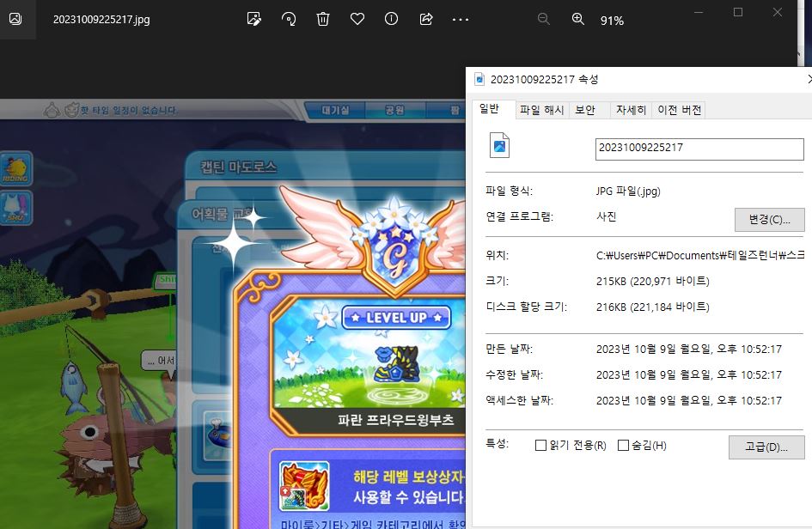The image size is (812, 529).
Task: Open the three-dot more options menu
Action: click(x=461, y=20)
